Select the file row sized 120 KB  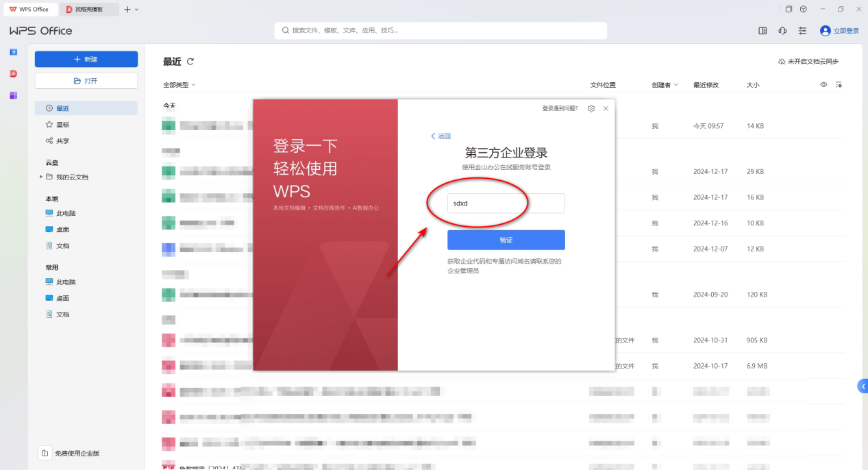[x=503, y=295]
